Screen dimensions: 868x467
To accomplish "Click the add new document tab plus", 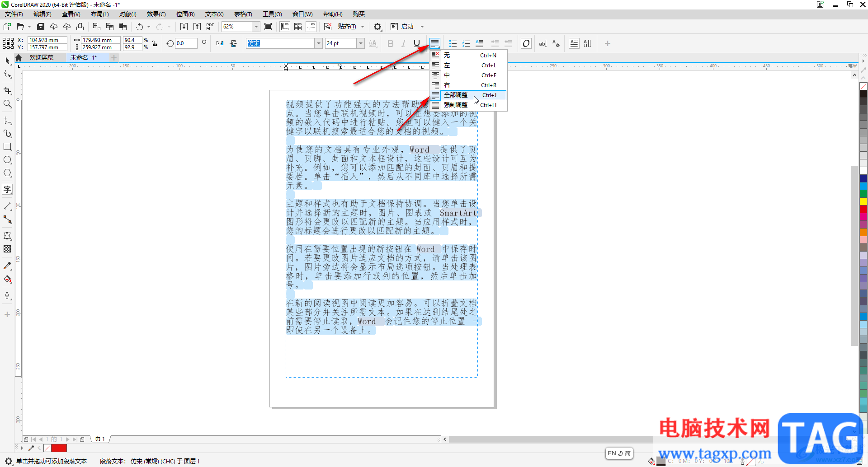I will pyautogui.click(x=114, y=57).
